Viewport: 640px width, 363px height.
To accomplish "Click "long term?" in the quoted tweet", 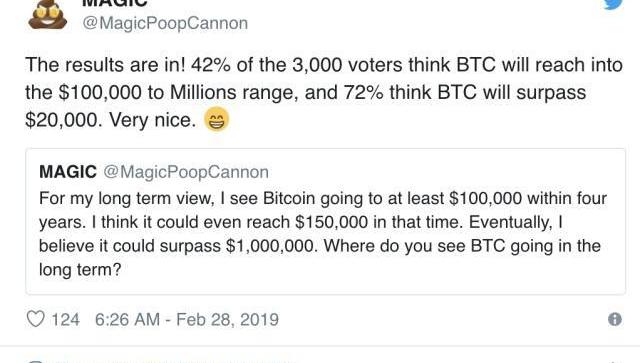I will tap(80, 270).
